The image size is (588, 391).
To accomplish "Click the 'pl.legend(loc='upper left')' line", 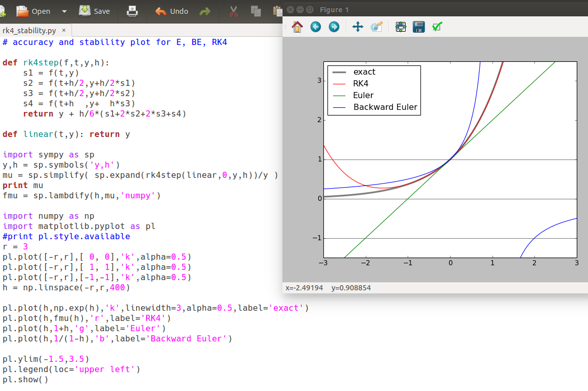I will pyautogui.click(x=71, y=369).
